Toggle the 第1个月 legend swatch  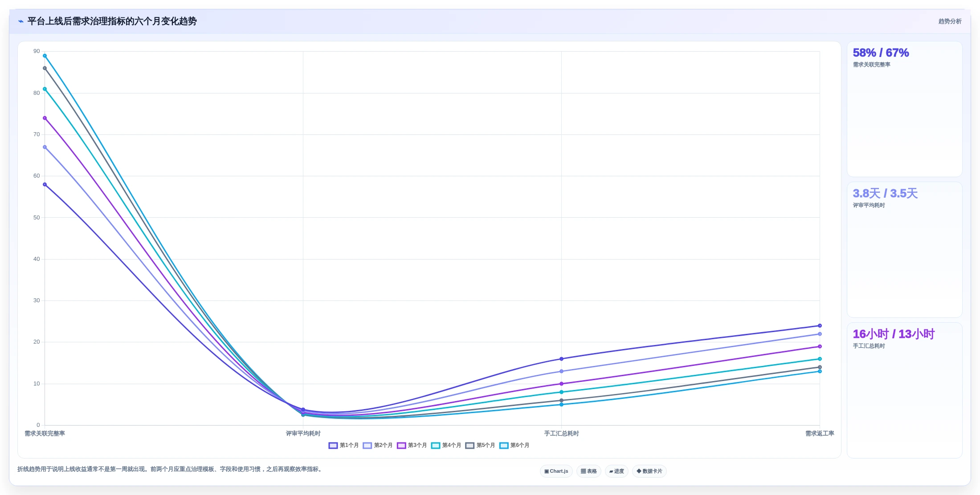click(333, 445)
